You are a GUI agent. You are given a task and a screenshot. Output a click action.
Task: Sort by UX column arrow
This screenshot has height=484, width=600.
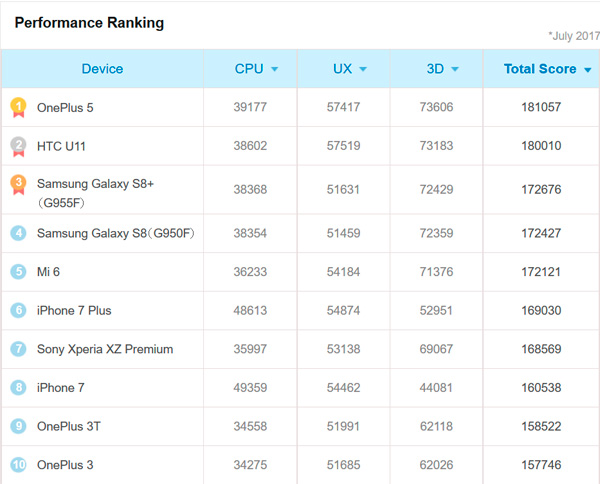363,70
